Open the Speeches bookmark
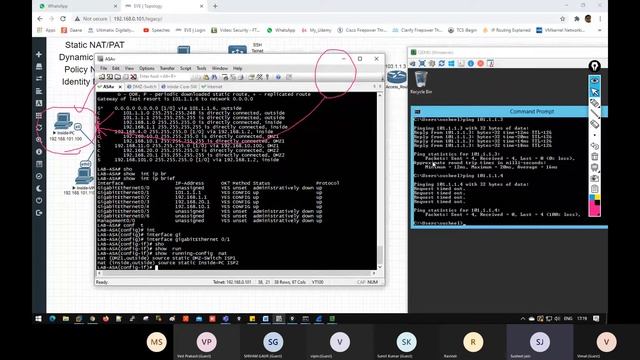 (156, 30)
